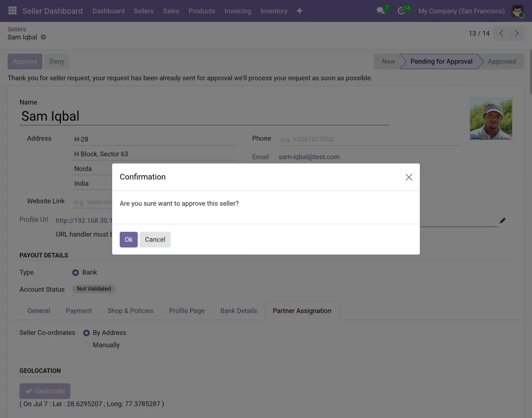Open the Sales menu
Screen dimensions: 532x418
(x=171, y=11)
